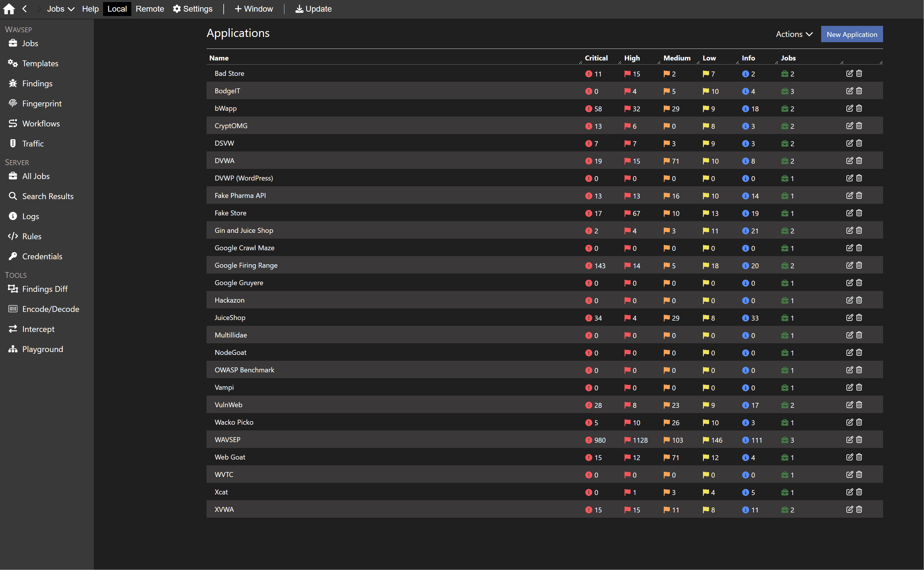This screenshot has width=924, height=570.
Task: Delete the WAVSEP application via trash icon
Action: (x=859, y=439)
